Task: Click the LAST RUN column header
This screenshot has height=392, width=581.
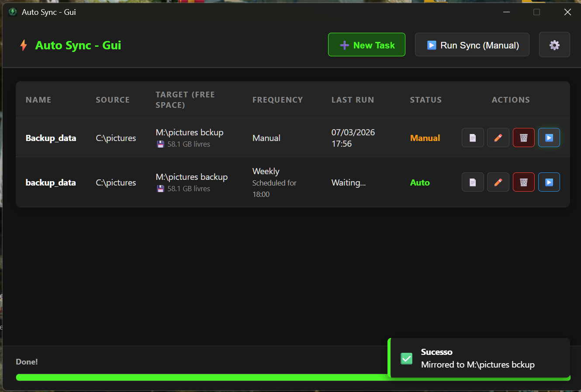Action: tap(353, 100)
